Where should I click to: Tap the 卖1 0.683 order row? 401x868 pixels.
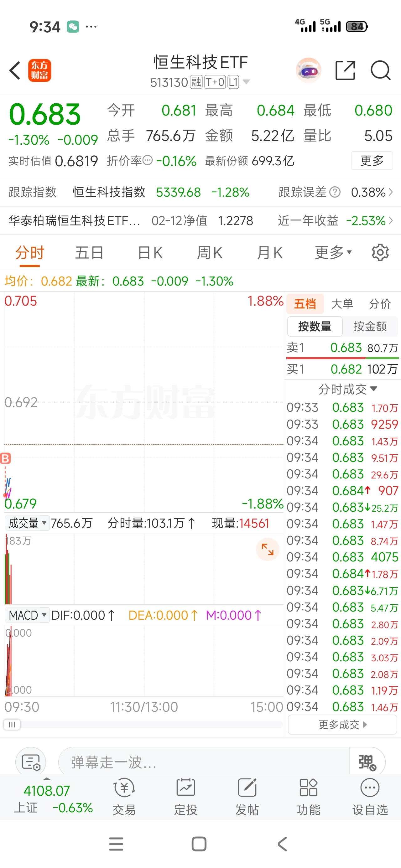[x=342, y=347]
